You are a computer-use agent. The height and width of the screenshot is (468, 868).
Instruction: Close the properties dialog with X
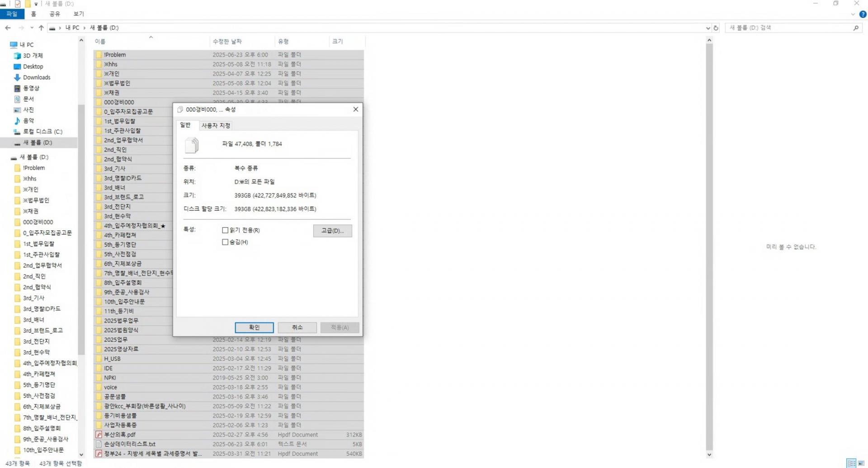click(356, 109)
